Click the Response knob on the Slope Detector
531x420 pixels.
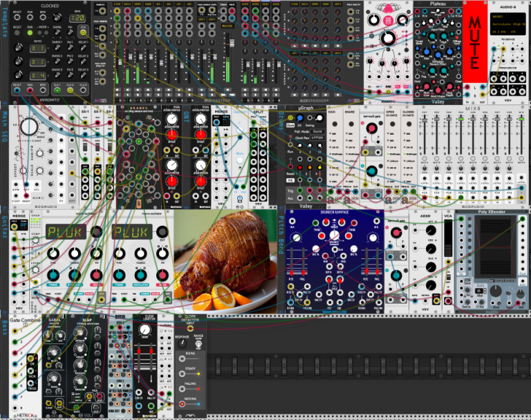point(183,343)
